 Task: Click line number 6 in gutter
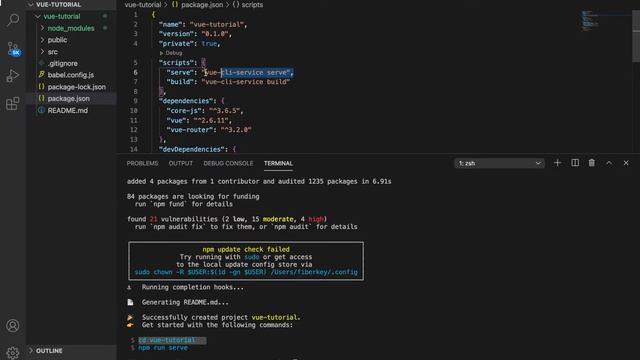(136, 72)
